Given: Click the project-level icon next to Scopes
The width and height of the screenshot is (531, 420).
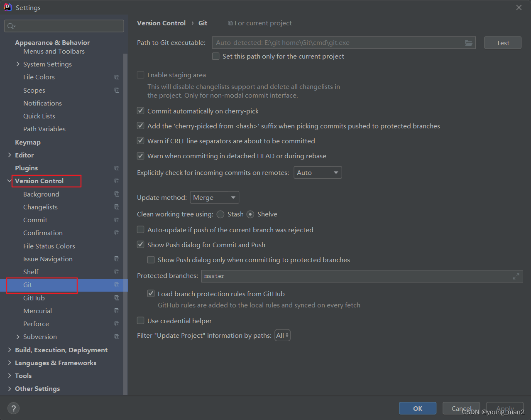Looking at the screenshot, I should (x=117, y=90).
